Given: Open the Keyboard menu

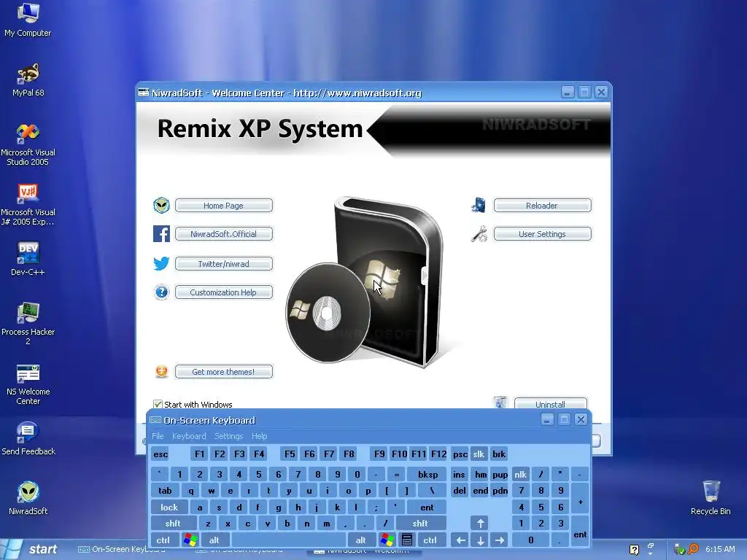Looking at the screenshot, I should coord(189,436).
